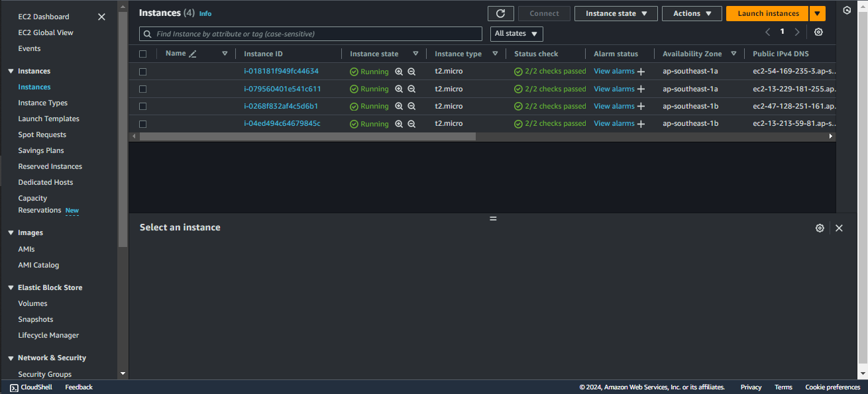868x394 pixels.
Task: Open Volumes under Elastic Block Store
Action: (x=32, y=303)
